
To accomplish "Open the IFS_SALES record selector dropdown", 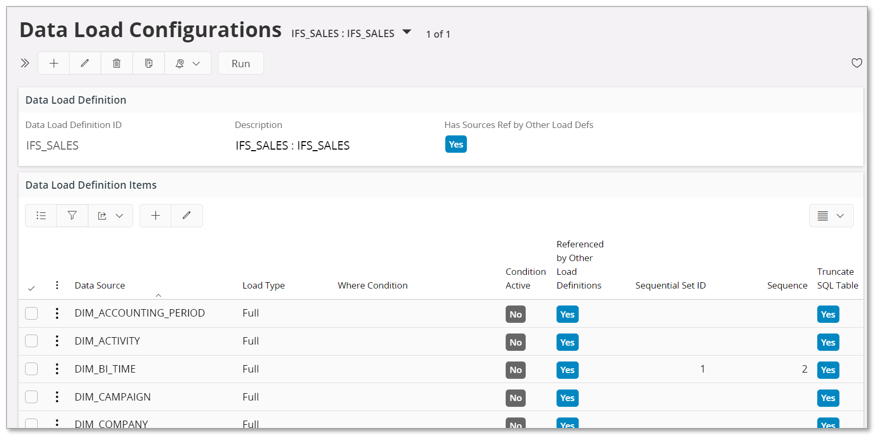I will [407, 32].
